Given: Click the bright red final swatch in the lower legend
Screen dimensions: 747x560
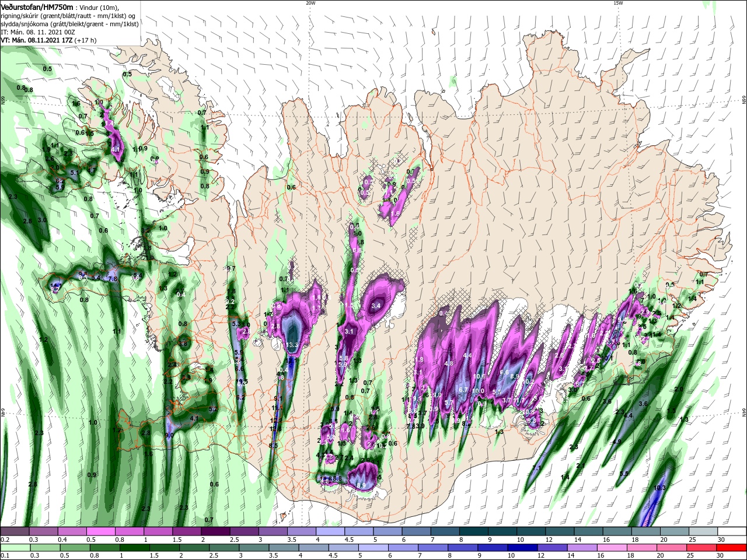Looking at the screenshot, I should tap(731, 548).
